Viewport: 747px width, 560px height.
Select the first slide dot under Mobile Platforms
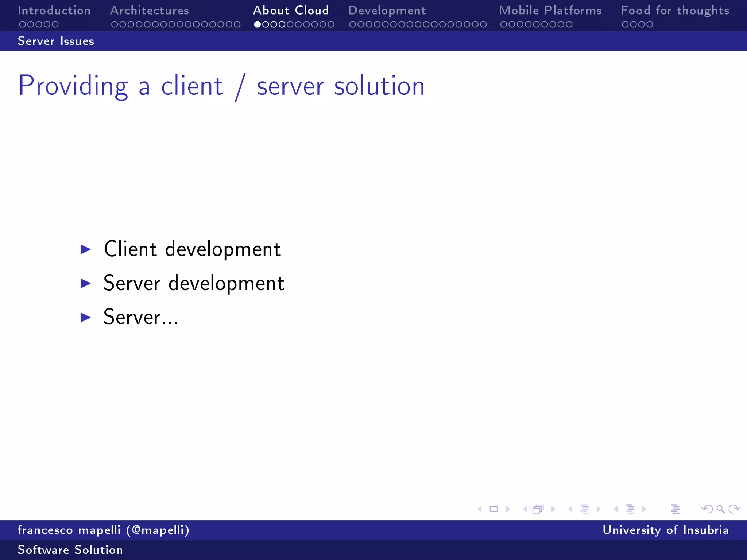pyautogui.click(x=504, y=24)
